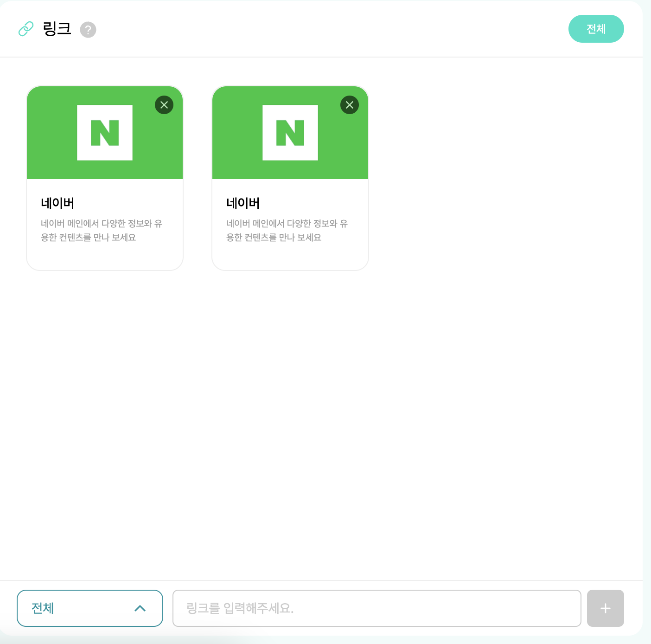Click the 네이버 title in the second card
The image size is (651, 644).
[243, 203]
